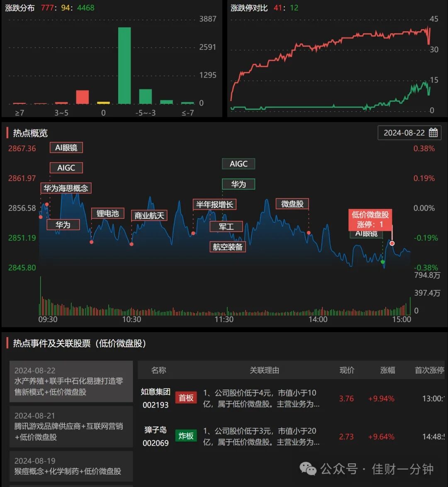
Task: Click the 热点概览 section heading
Action: coord(30,133)
